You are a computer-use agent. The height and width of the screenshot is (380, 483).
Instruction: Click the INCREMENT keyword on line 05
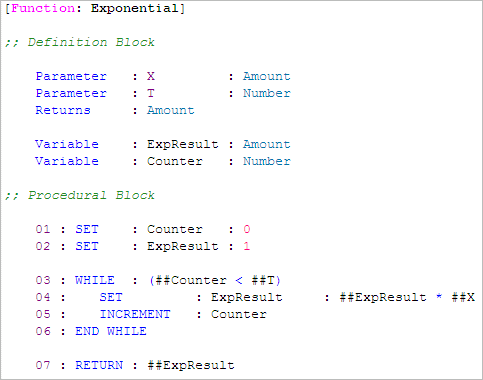pyautogui.click(x=135, y=314)
